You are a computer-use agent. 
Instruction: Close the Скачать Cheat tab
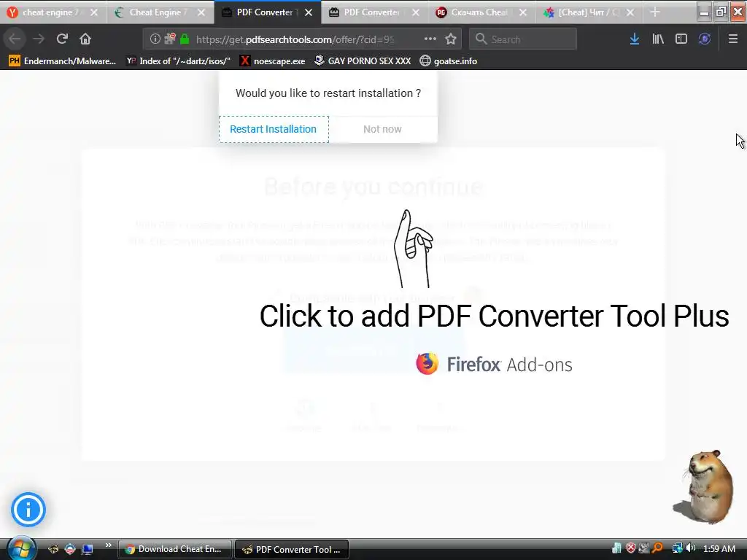tap(523, 12)
